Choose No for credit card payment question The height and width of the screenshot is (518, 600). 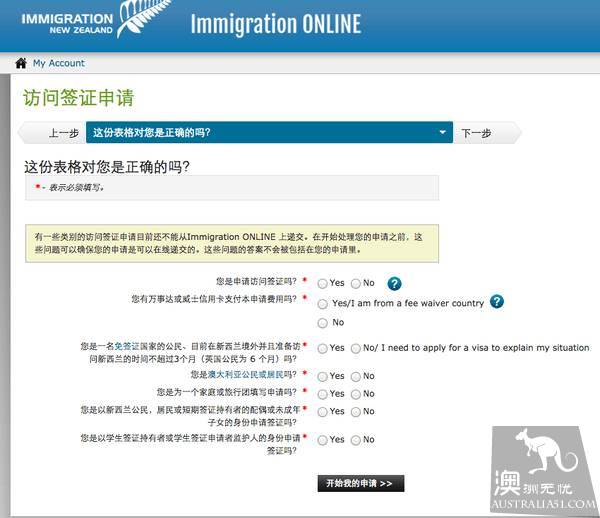tap(323, 323)
